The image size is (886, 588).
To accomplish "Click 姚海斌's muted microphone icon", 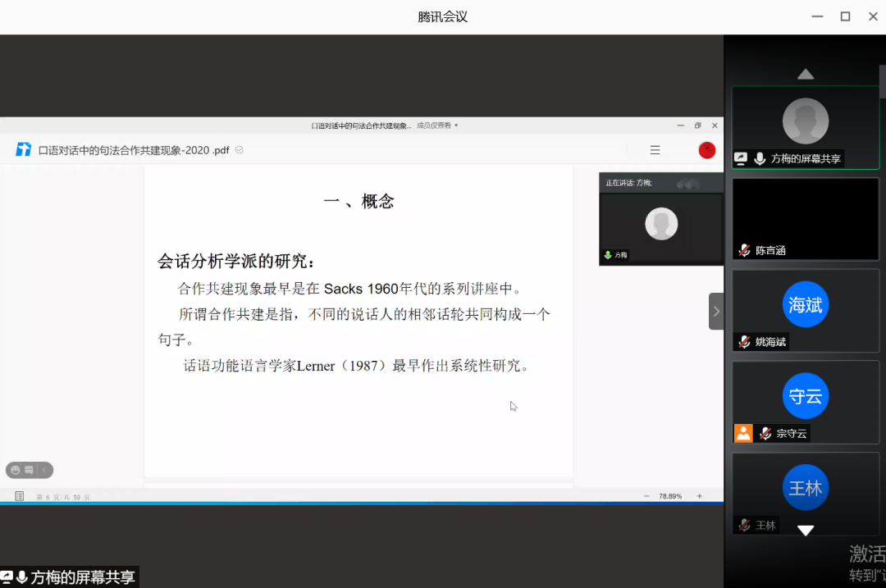I will pos(744,342).
